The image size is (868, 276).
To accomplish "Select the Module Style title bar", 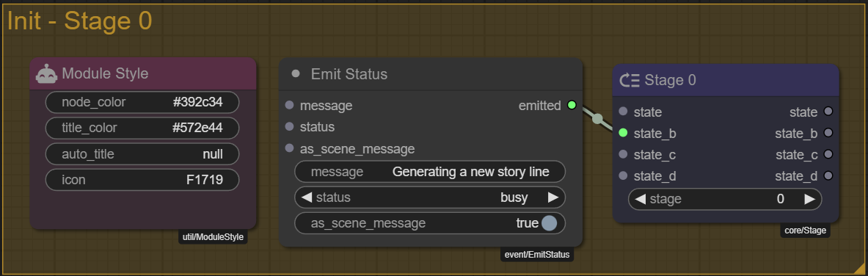I will pos(143,73).
